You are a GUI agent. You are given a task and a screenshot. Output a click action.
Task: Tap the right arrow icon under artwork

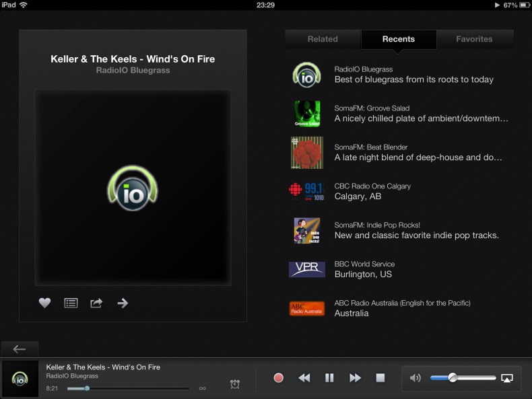(123, 303)
